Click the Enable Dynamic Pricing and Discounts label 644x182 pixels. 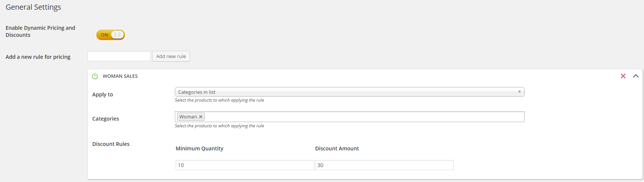click(x=40, y=31)
